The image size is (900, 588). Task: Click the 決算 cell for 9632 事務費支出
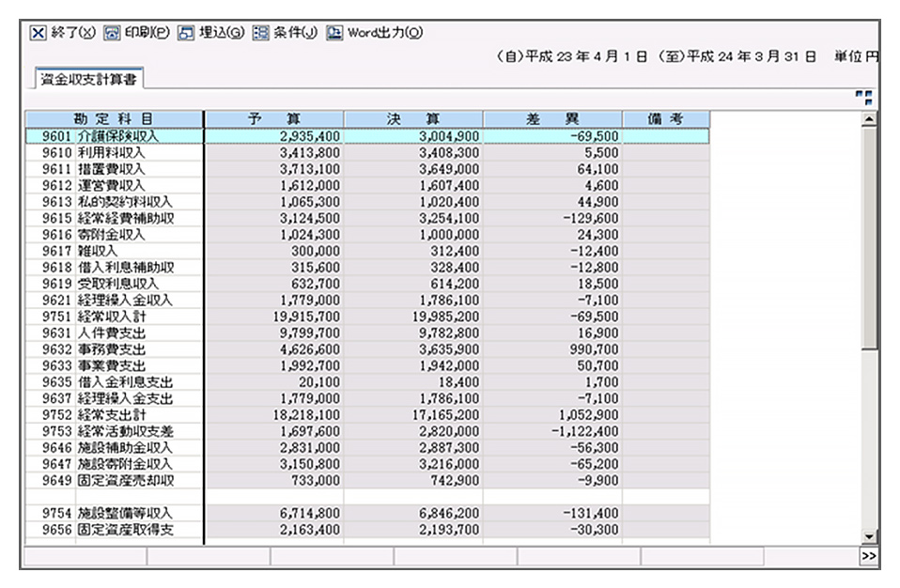413,349
